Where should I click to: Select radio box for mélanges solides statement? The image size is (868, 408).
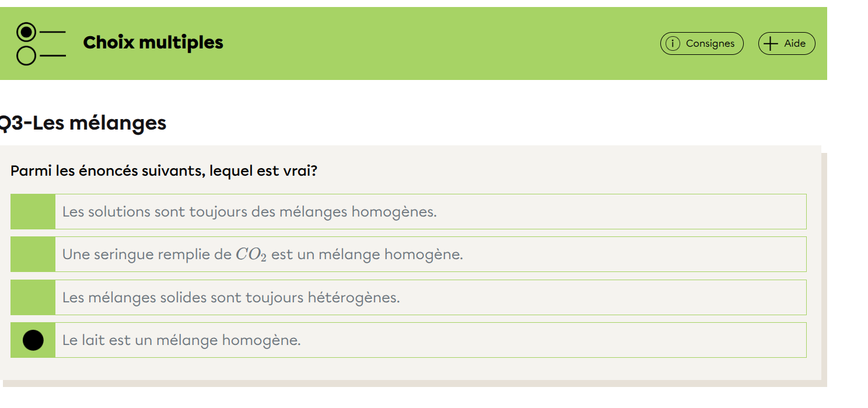[33, 298]
